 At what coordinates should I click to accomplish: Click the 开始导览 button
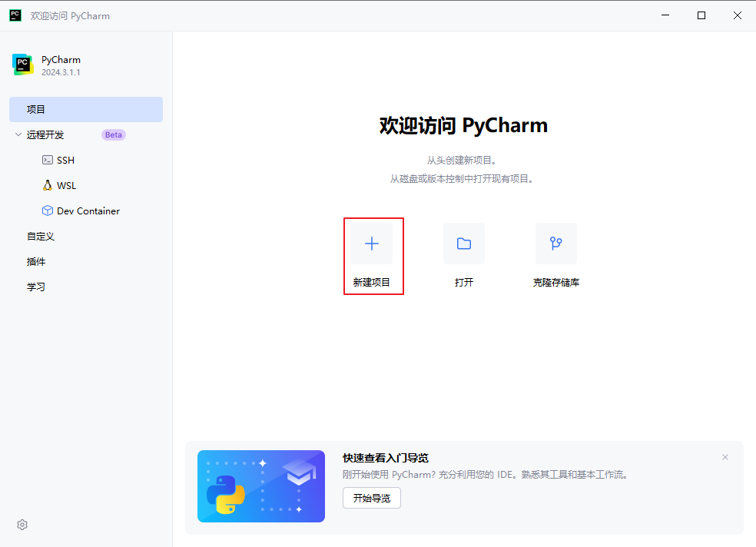(372, 498)
